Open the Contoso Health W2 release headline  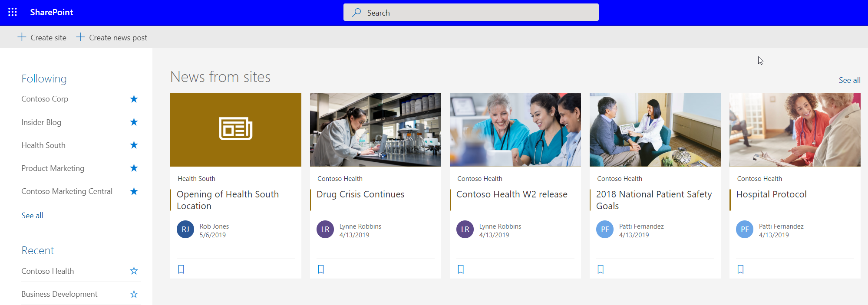click(x=512, y=194)
